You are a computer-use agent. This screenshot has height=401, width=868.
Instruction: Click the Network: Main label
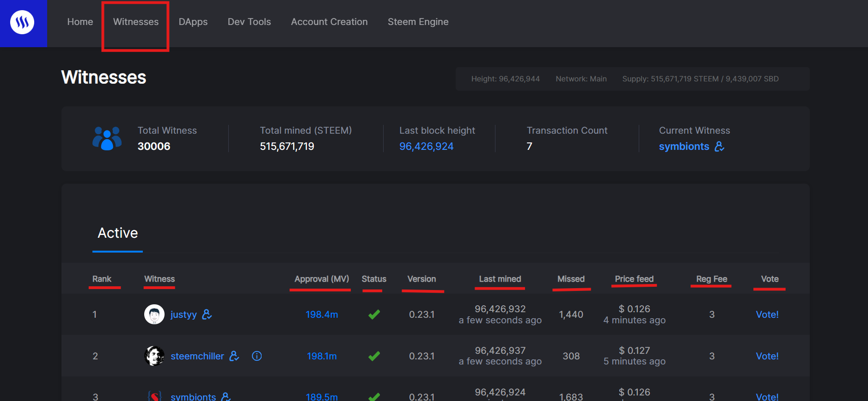click(581, 79)
